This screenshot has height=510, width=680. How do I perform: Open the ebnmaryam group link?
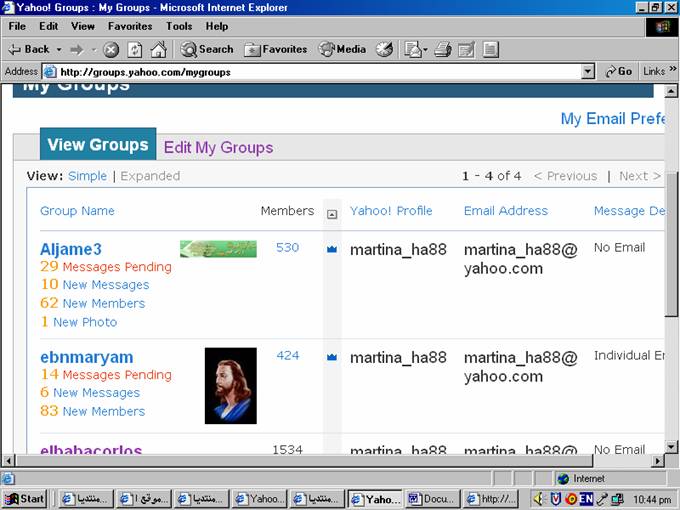click(x=87, y=357)
